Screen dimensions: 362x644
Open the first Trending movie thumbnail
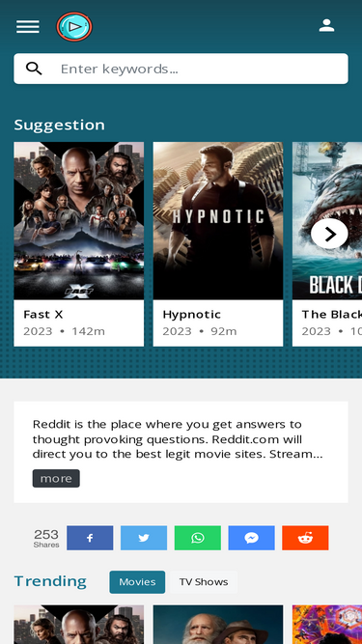pos(79,625)
